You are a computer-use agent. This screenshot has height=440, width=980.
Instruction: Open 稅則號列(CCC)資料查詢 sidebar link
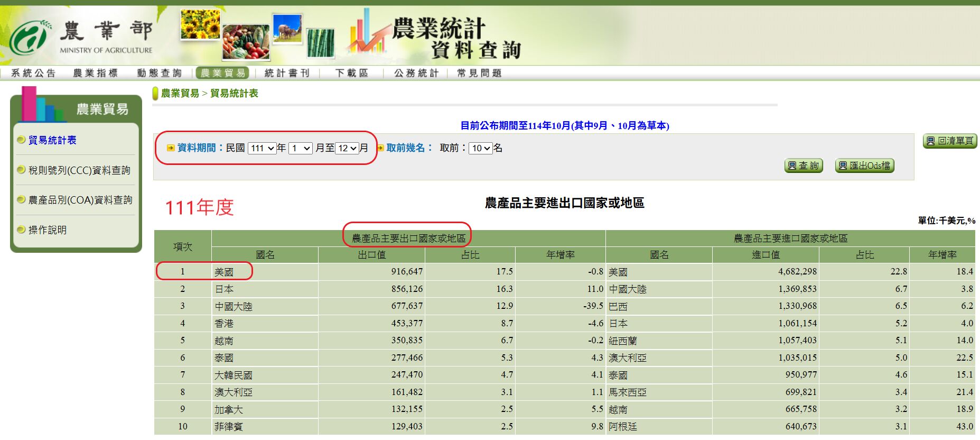coord(79,170)
